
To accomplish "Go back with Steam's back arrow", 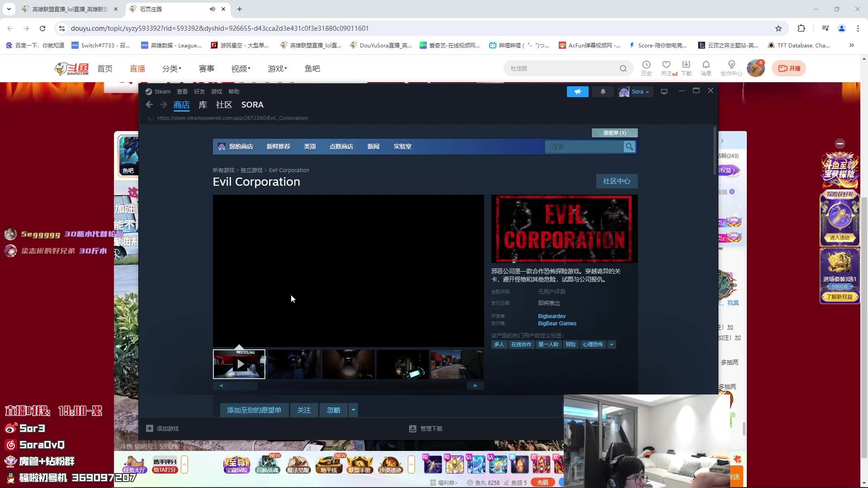I will click(149, 105).
